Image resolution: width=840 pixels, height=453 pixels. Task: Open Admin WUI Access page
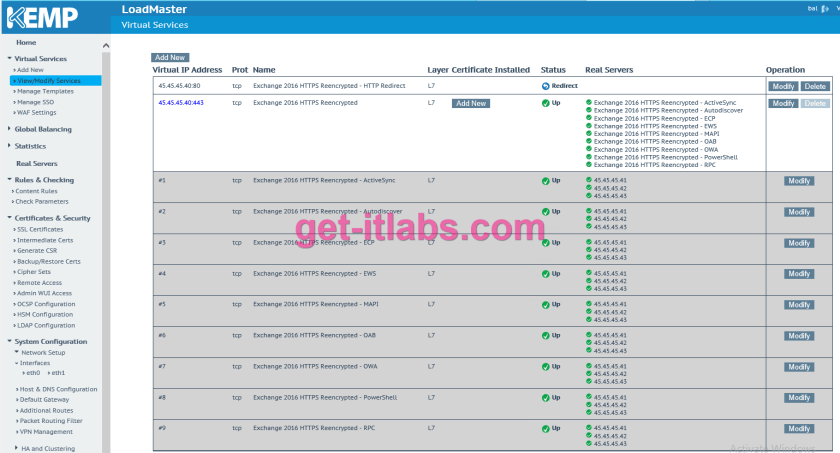pyautogui.click(x=44, y=293)
